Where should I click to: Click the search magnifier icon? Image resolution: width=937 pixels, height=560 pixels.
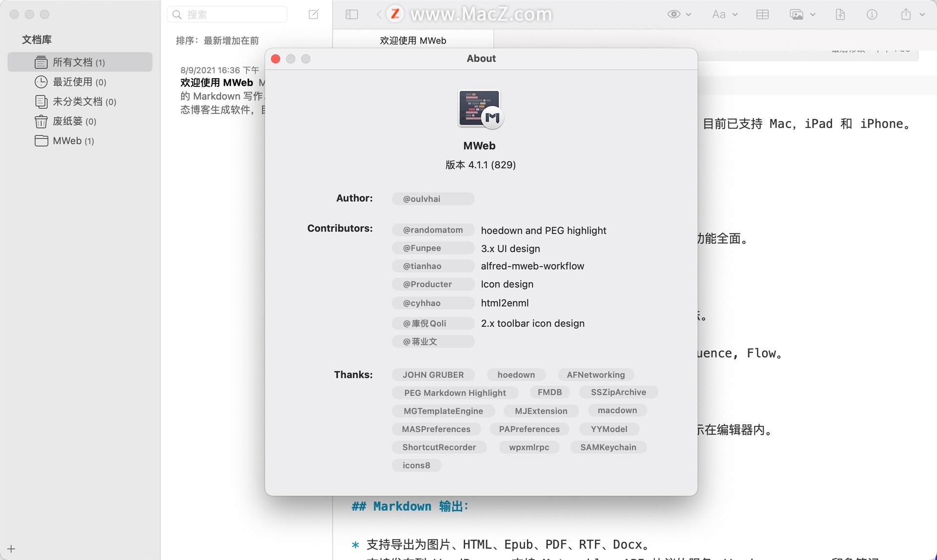[177, 15]
